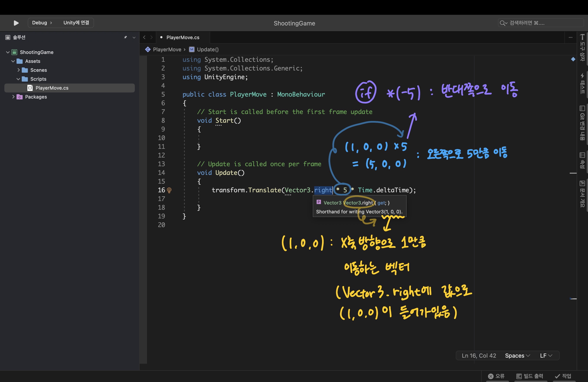Click the lightbulb quick-fix icon on line 16
Viewport: 588px width, 382px height.
pos(169,190)
